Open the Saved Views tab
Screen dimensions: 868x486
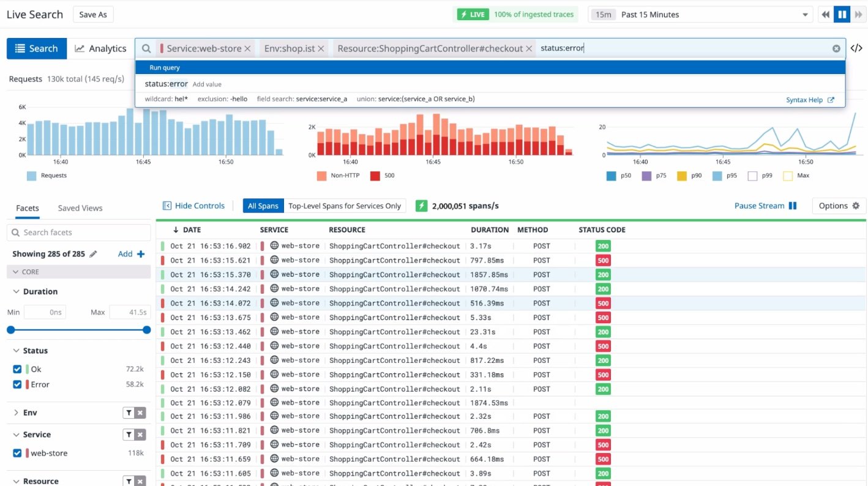[80, 208]
